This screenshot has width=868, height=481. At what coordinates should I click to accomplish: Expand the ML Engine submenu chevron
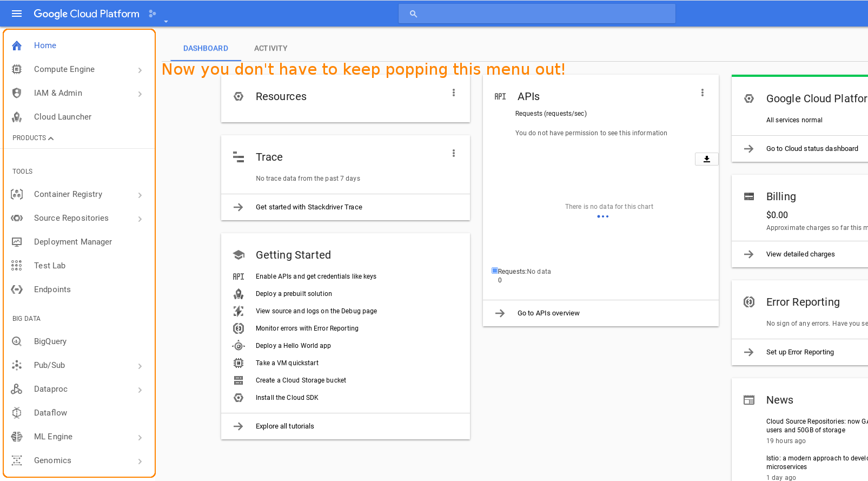coord(140,437)
